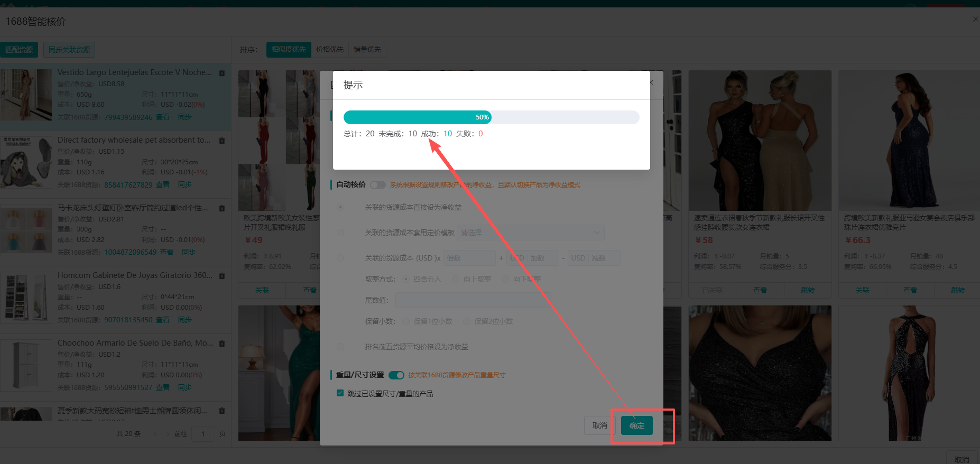Click trash icon for Choochoo Armario product
980x464 pixels.
[222, 344]
